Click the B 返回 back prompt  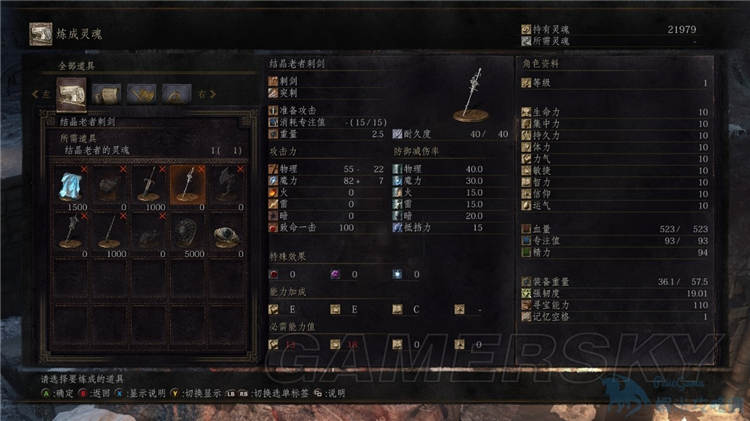(x=94, y=393)
